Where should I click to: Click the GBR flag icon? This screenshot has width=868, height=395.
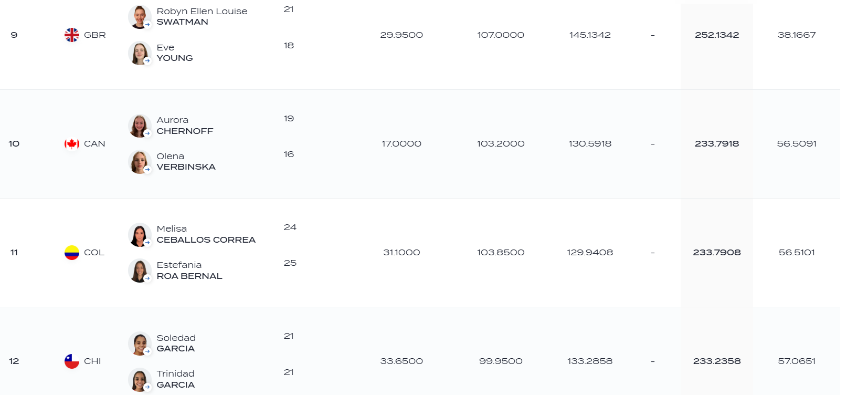72,35
